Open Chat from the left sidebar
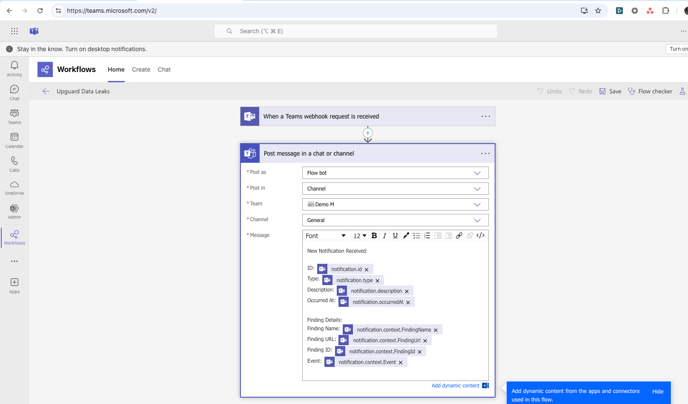 point(14,93)
